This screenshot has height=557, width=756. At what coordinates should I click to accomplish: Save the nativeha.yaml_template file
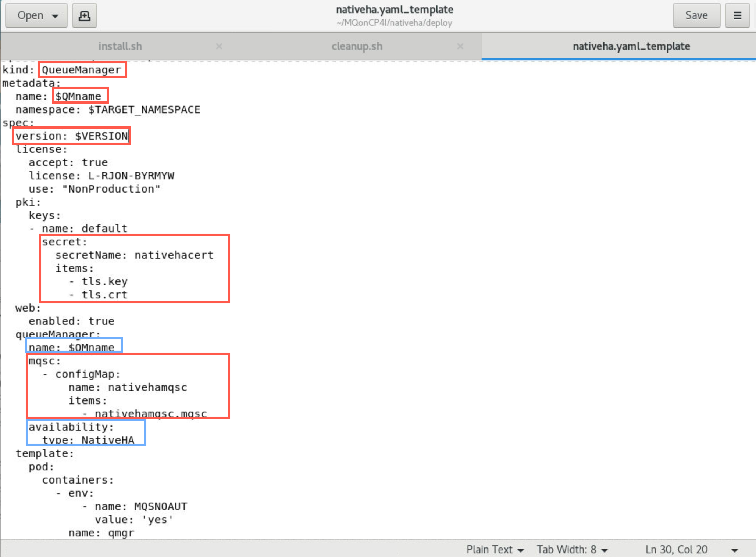tap(696, 15)
